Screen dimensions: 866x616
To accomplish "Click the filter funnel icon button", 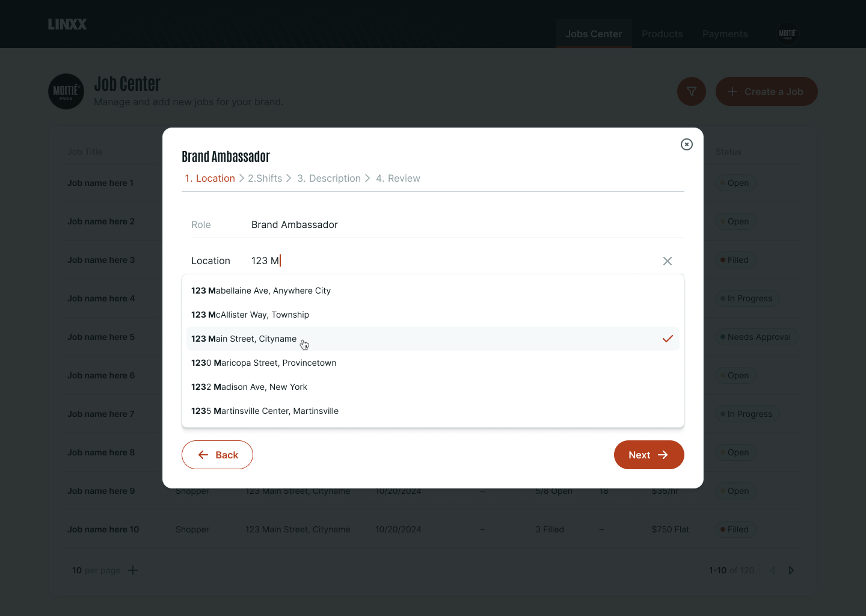I will point(692,91).
